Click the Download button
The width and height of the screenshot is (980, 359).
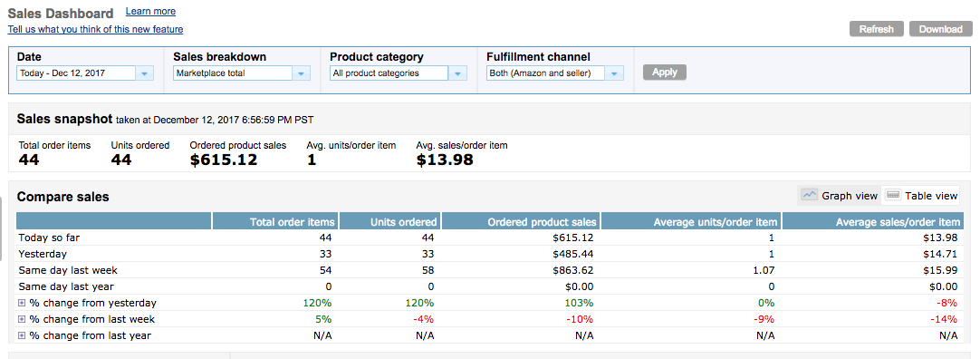(x=941, y=29)
